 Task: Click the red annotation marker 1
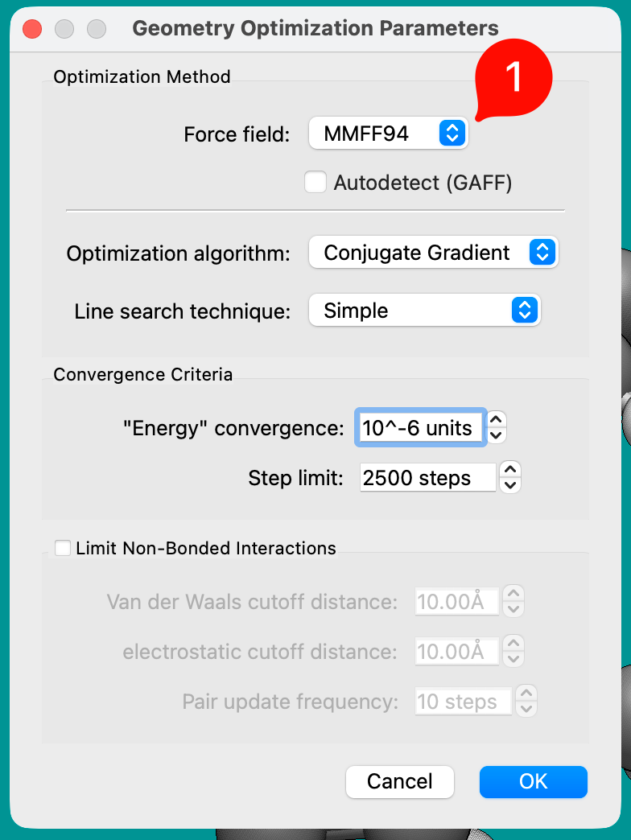tap(512, 79)
